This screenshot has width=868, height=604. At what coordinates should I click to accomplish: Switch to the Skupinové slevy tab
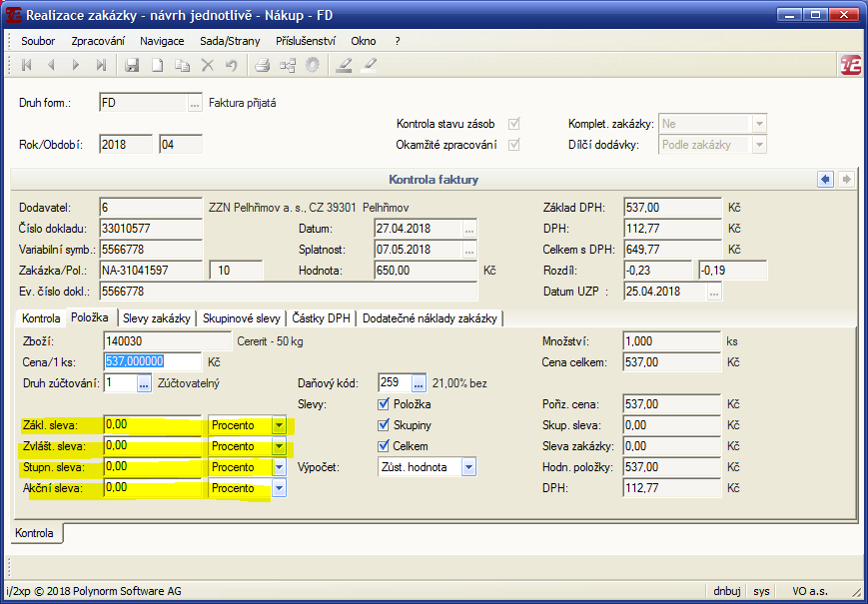[242, 318]
